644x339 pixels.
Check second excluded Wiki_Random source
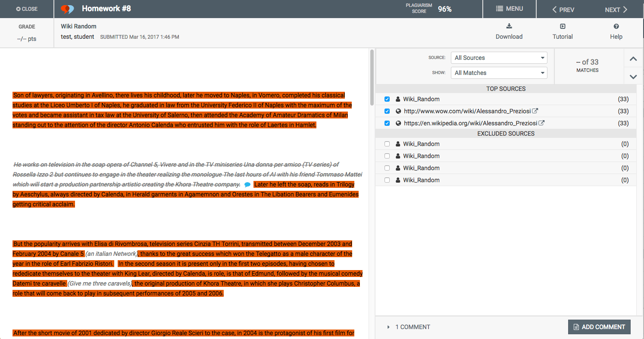click(x=387, y=156)
